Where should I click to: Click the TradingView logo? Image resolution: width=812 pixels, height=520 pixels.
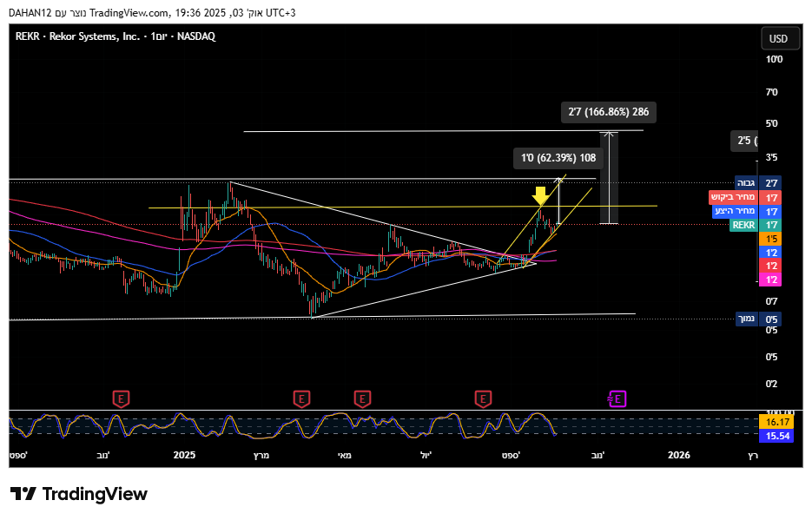79,494
